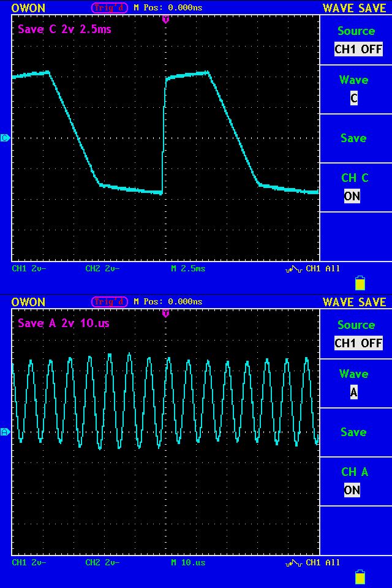The image size is (392, 588).
Task: Toggle Source CH1 OFF in the Wave C screen
Action: pyautogui.click(x=358, y=49)
